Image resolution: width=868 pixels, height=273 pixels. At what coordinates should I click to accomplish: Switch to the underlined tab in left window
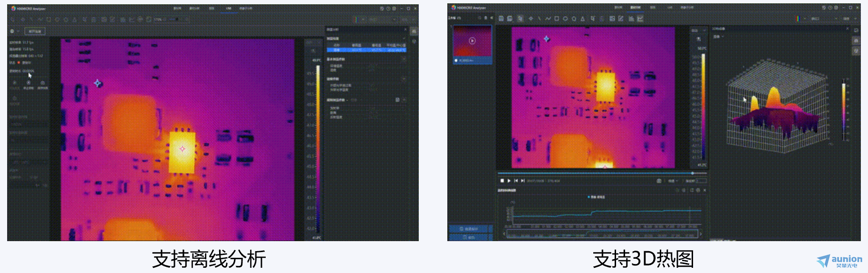229,9
